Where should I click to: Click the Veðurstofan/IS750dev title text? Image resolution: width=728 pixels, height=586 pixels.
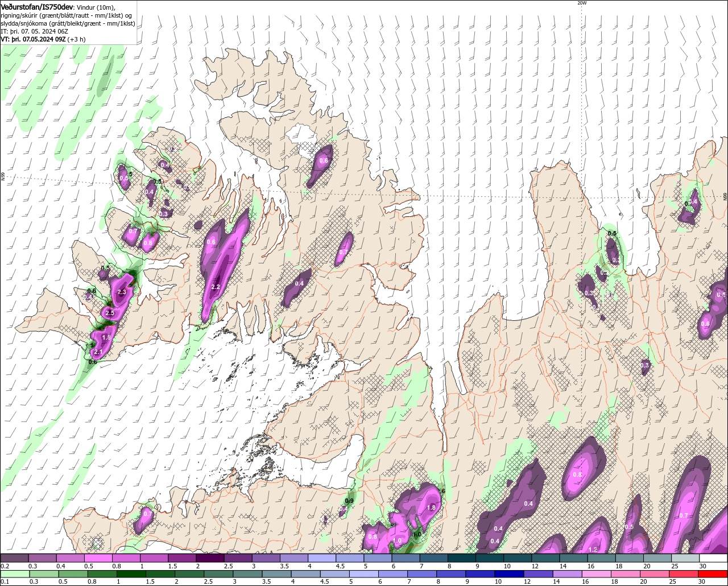[37, 6]
